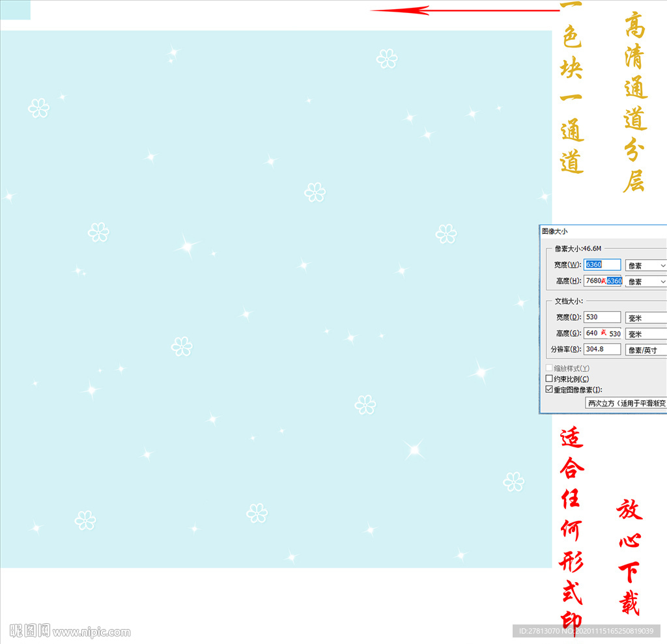
Task: Enable the 约束比例(C) checkbox
Action: tap(549, 378)
